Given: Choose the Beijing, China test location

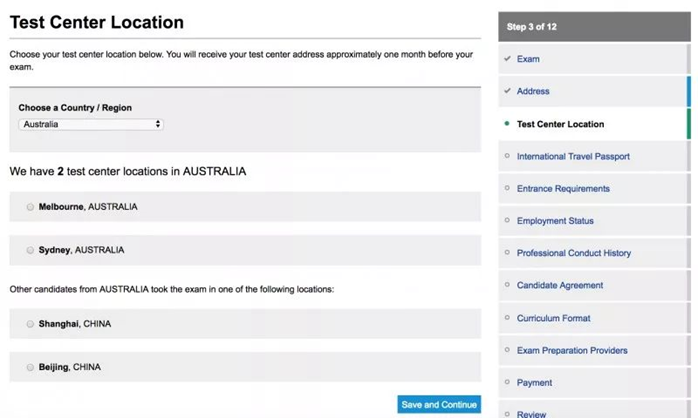Looking at the screenshot, I should tap(30, 367).
